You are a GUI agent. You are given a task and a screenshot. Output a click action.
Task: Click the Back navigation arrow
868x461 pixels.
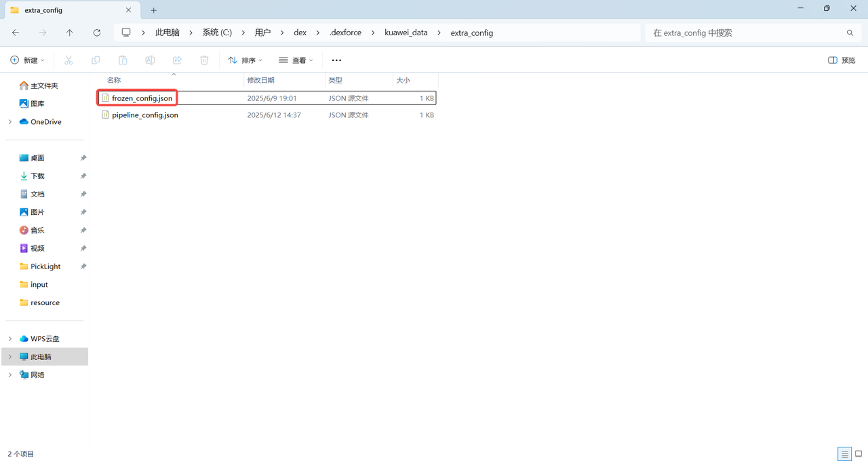(16, 33)
